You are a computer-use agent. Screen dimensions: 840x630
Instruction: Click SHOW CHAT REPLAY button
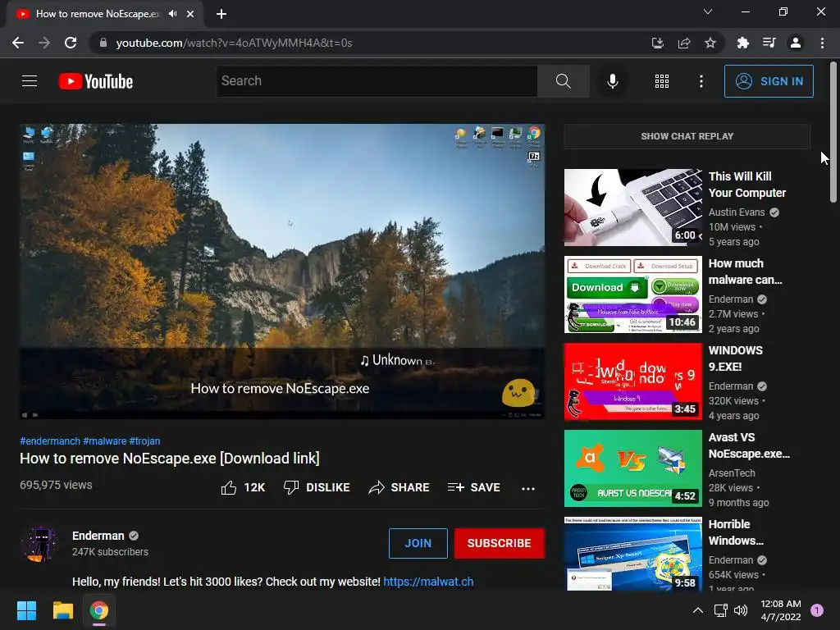pos(687,136)
